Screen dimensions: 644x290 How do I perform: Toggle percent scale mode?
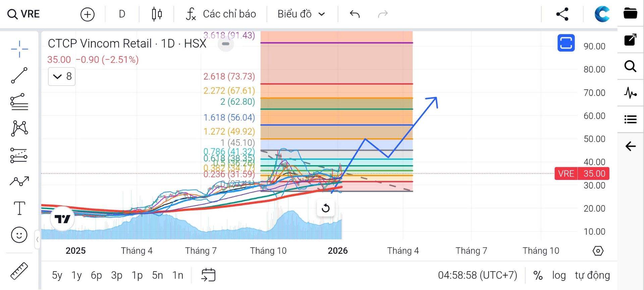point(538,276)
